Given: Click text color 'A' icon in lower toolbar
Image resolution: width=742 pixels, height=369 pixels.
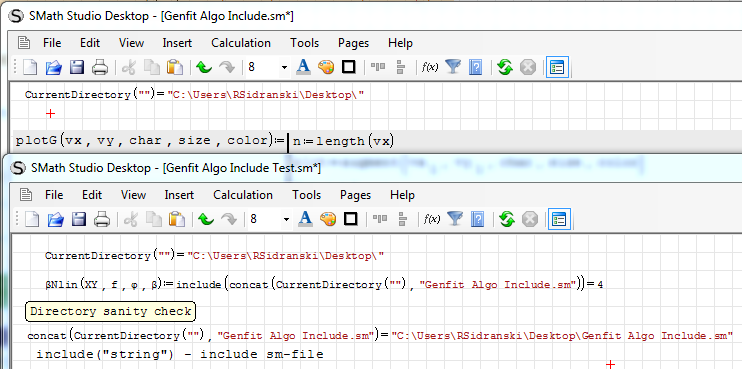Looking at the screenshot, I should coord(305,219).
